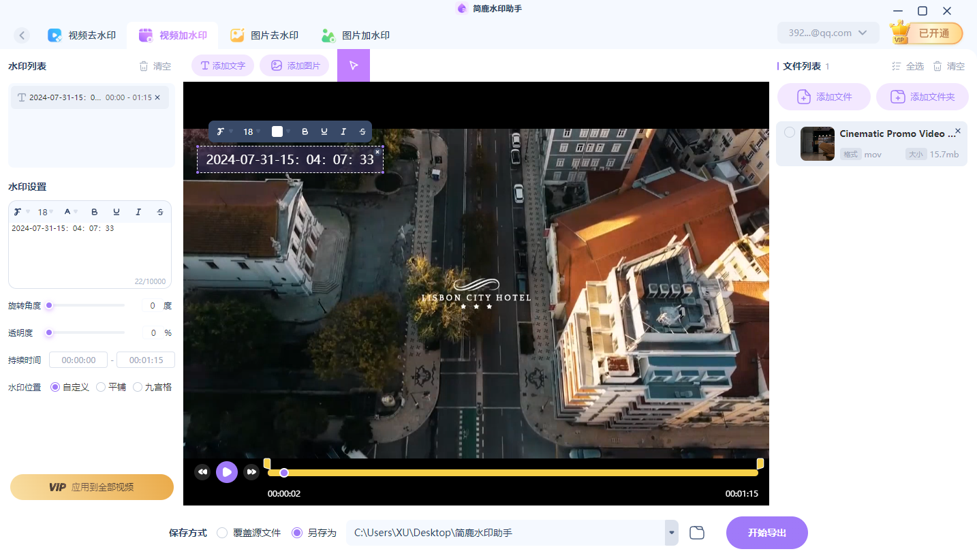977x560 pixels.
Task: Select the 九宫格 watermark position option
Action: click(138, 387)
